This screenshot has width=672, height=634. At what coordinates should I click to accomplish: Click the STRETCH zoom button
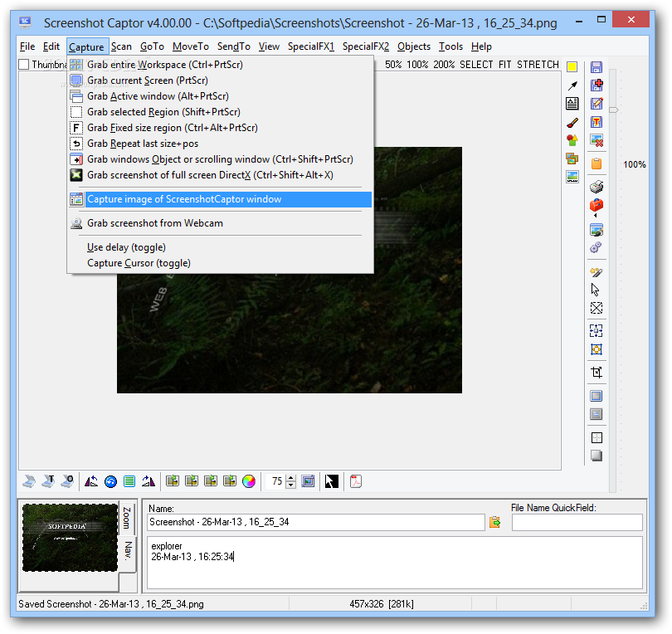pos(538,65)
